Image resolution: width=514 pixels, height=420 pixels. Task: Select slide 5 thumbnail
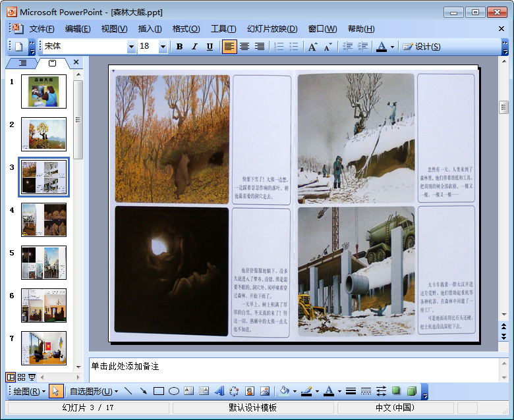pyautogui.click(x=44, y=263)
